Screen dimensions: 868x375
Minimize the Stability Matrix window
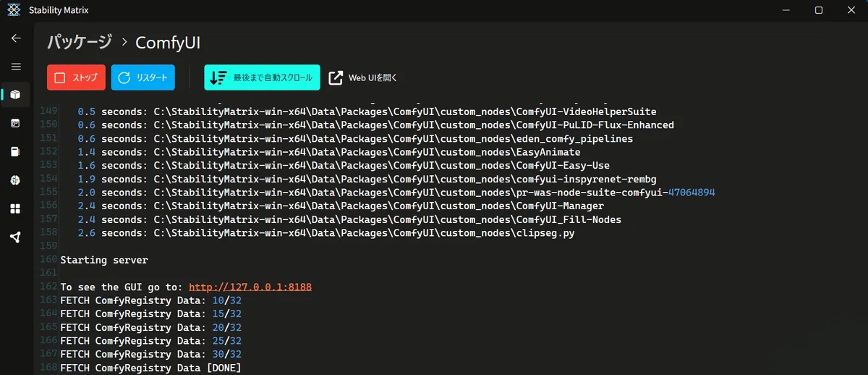786,10
